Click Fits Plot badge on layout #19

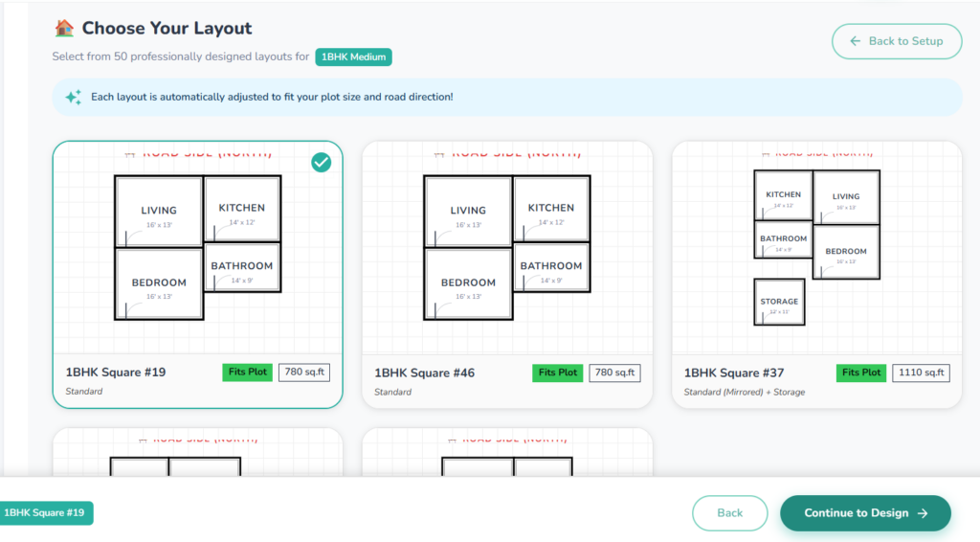click(248, 373)
